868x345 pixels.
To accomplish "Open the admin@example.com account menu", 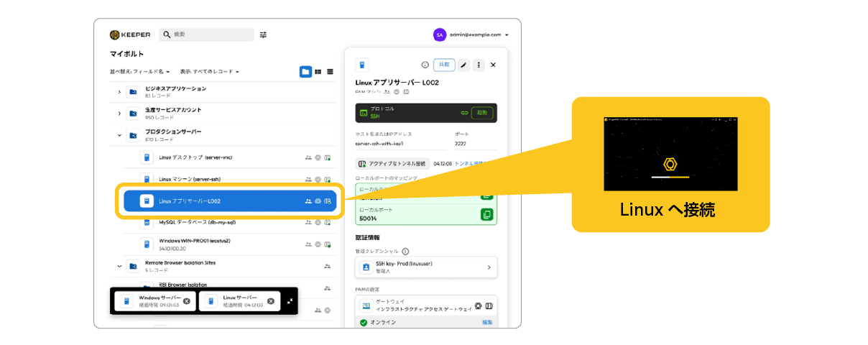I will 471,34.
